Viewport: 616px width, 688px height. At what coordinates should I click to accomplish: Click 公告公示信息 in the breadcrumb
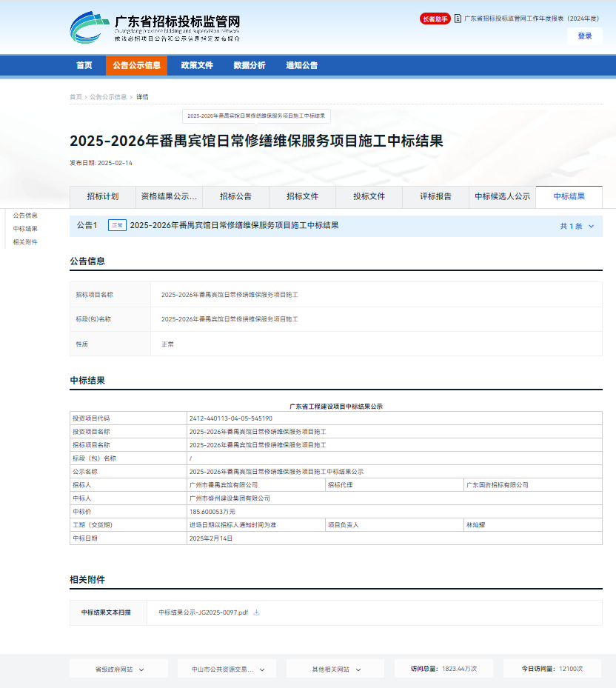108,97
